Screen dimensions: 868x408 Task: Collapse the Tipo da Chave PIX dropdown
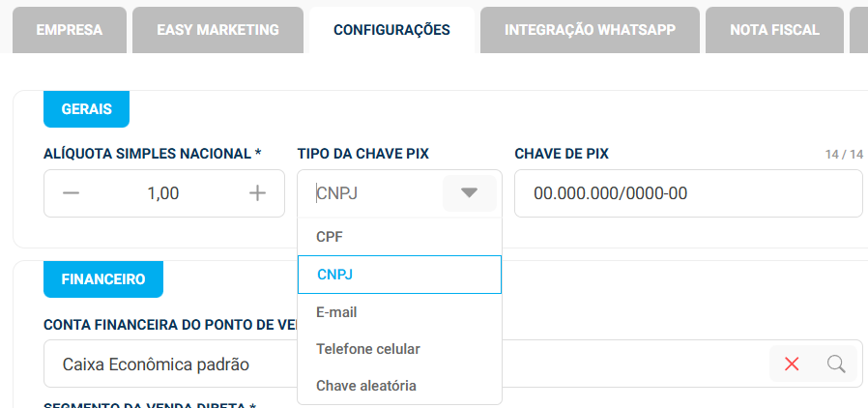[469, 193]
